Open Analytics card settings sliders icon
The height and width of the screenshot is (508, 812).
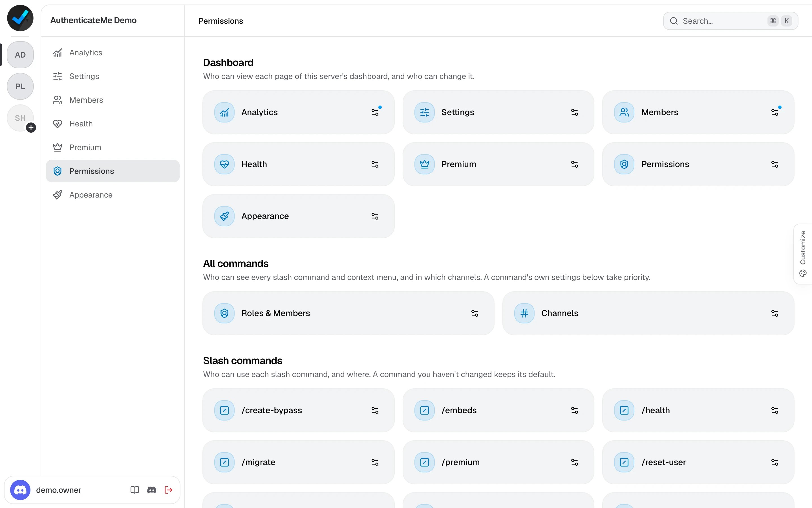click(x=375, y=112)
